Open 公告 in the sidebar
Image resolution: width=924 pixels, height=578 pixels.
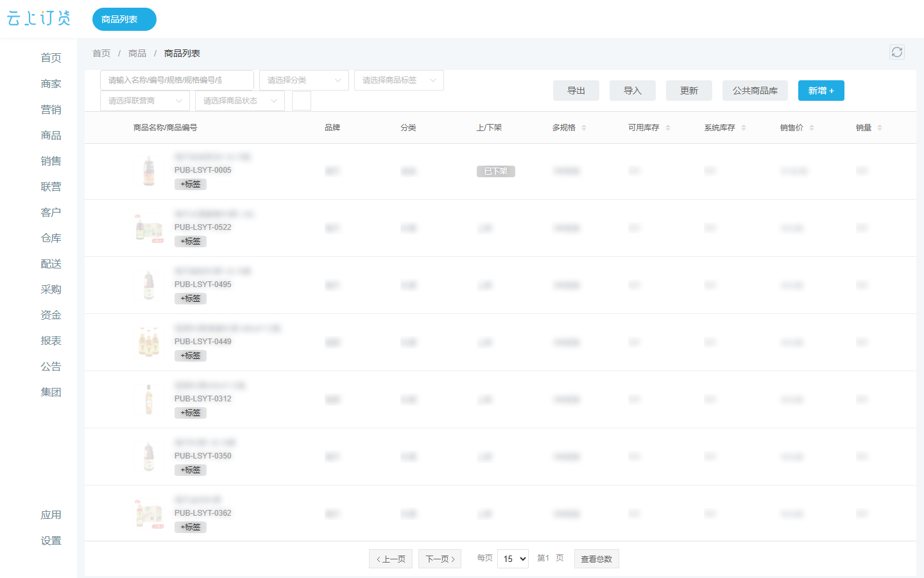(51, 366)
